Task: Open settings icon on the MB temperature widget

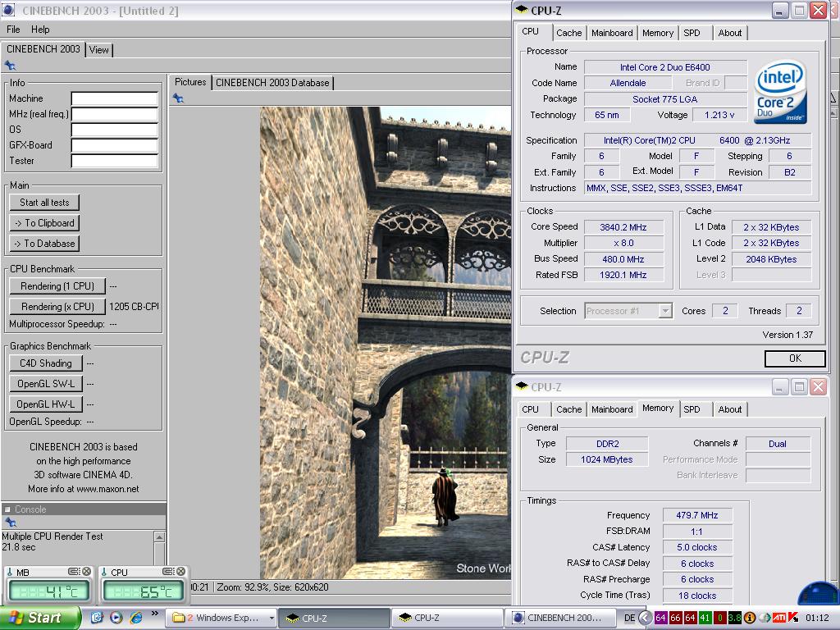Action: click(x=73, y=572)
